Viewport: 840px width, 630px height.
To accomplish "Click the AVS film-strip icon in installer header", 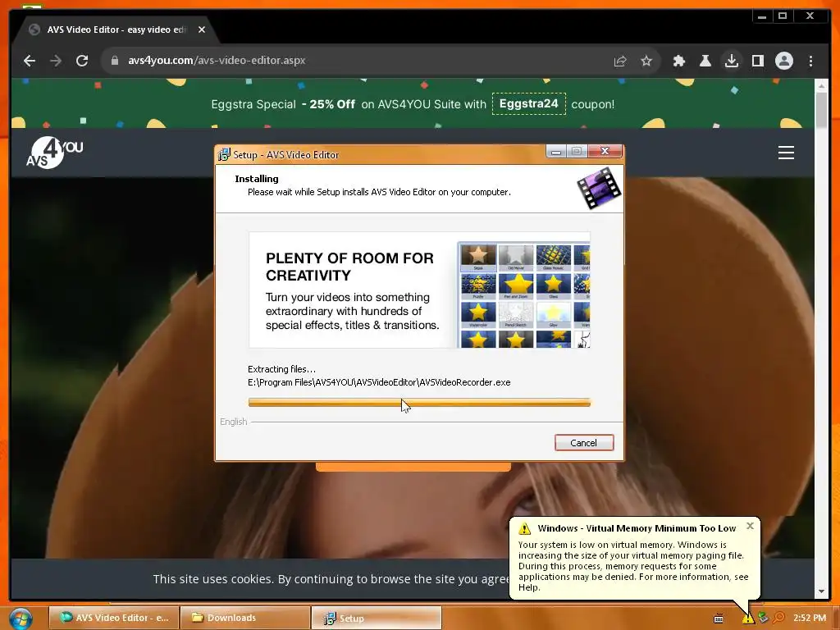I will pyautogui.click(x=598, y=188).
